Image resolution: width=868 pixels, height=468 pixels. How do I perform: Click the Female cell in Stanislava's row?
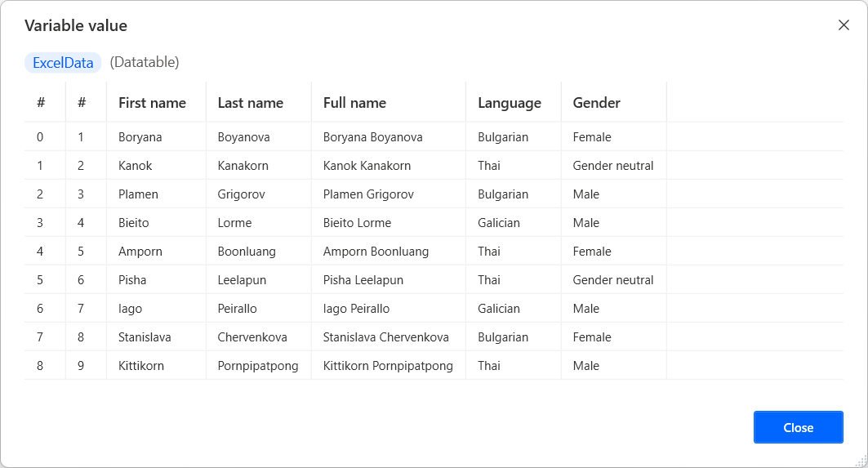[x=592, y=337]
